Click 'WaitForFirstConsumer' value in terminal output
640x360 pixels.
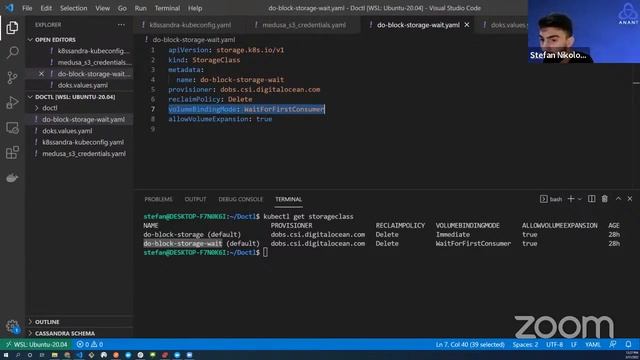pos(473,244)
